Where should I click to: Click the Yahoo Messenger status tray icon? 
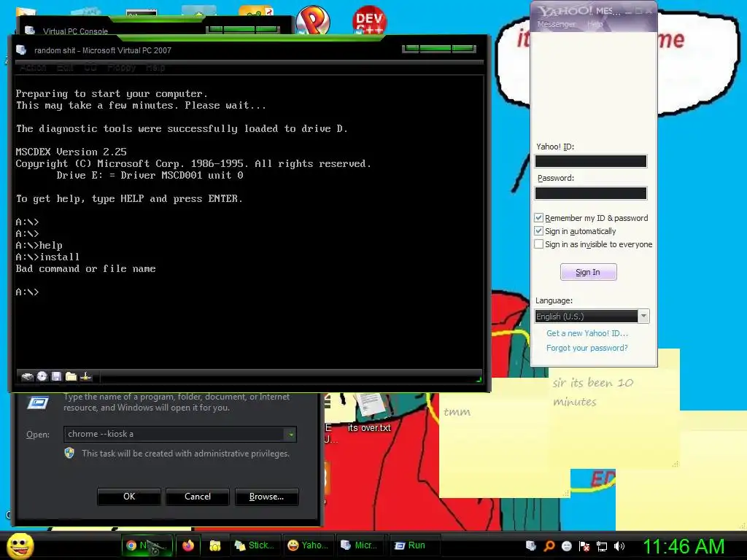click(x=566, y=545)
